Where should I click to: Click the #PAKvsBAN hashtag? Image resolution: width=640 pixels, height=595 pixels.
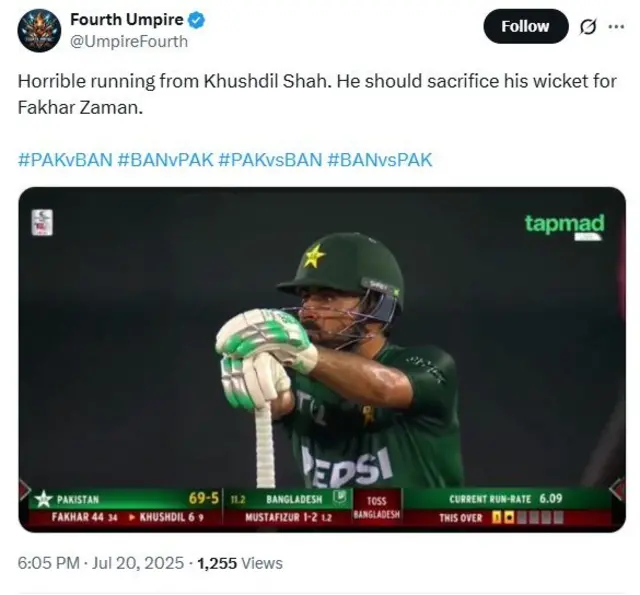(x=270, y=159)
